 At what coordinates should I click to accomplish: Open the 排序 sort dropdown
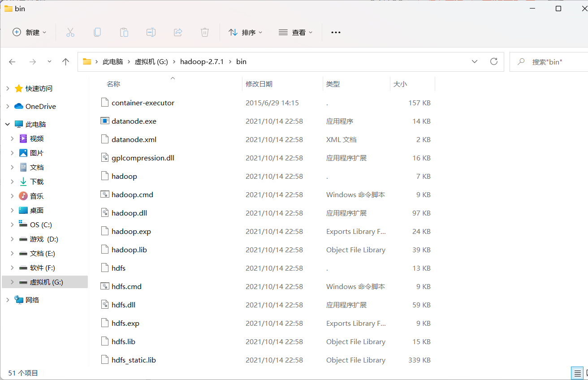click(246, 32)
